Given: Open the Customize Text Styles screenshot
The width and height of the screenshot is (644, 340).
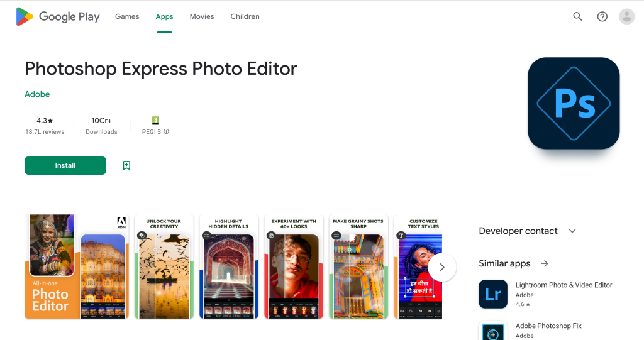Looking at the screenshot, I should [x=418, y=266].
